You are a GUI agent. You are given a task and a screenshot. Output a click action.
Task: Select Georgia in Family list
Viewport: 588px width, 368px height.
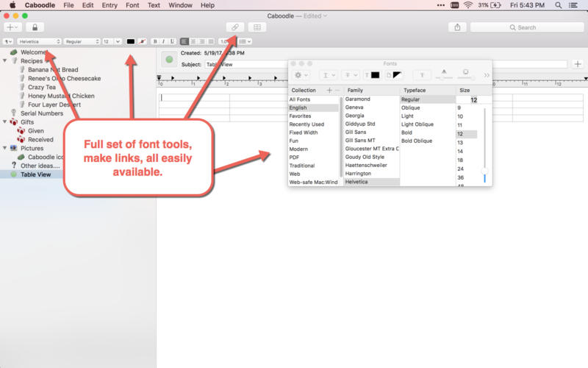pyautogui.click(x=355, y=116)
